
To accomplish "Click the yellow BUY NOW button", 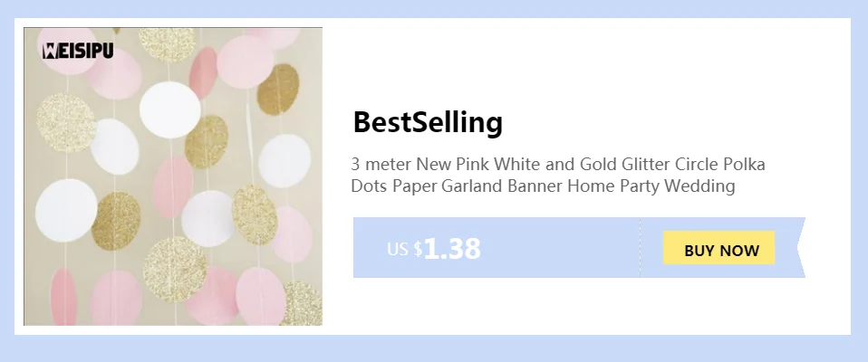I will coord(719,248).
